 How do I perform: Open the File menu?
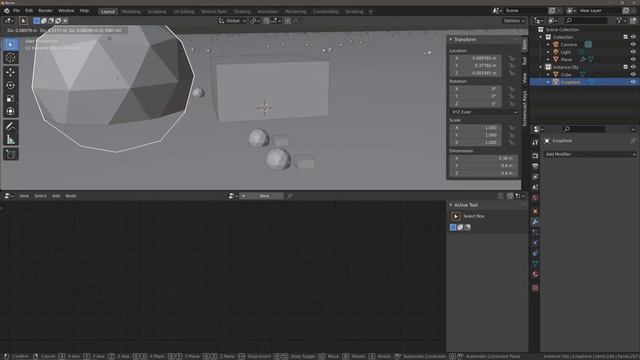[x=16, y=11]
